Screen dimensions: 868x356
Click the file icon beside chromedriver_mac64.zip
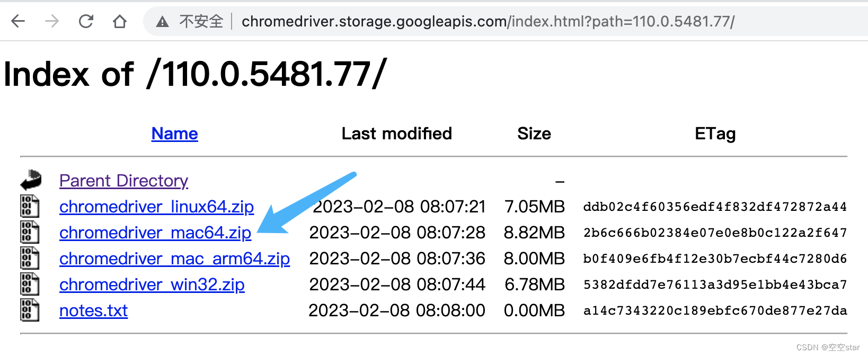[30, 232]
